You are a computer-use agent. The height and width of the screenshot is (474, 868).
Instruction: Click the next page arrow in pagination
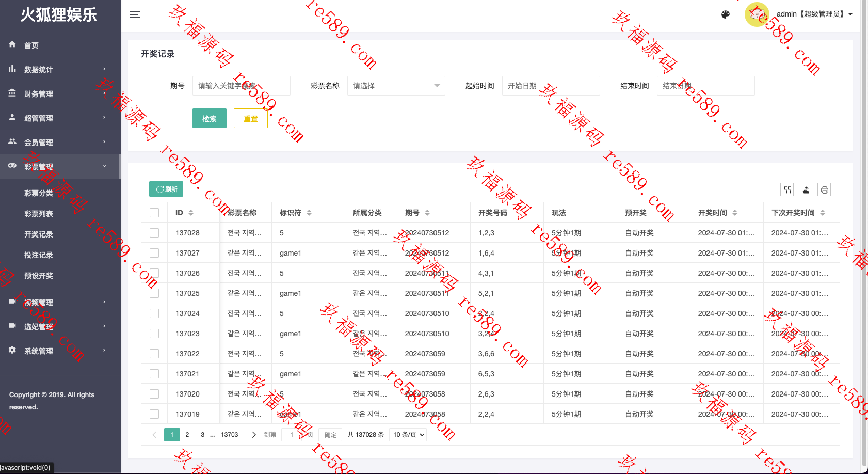pos(253,435)
